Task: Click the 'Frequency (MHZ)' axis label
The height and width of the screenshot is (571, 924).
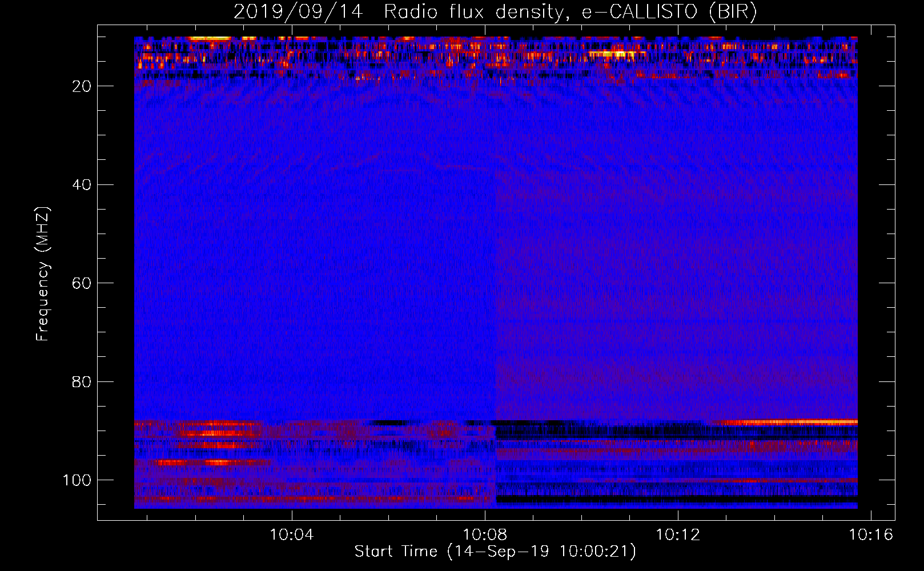Action: tap(43, 274)
